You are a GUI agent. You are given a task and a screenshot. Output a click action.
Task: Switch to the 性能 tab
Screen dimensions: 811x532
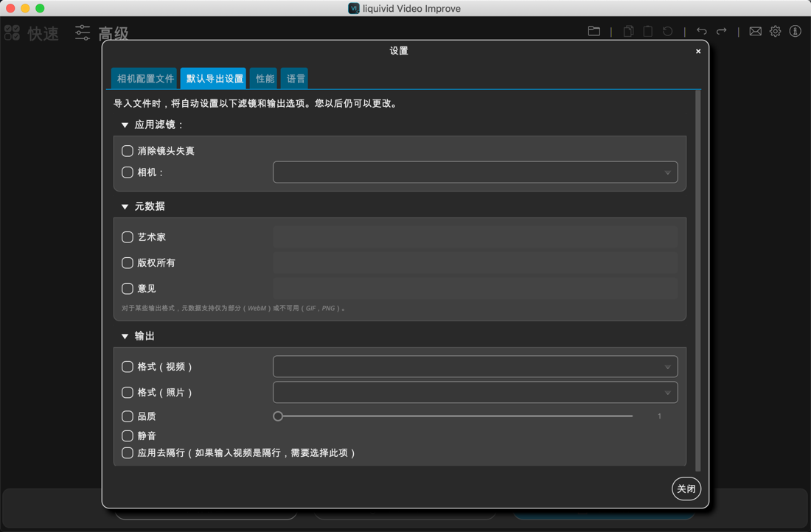(263, 77)
